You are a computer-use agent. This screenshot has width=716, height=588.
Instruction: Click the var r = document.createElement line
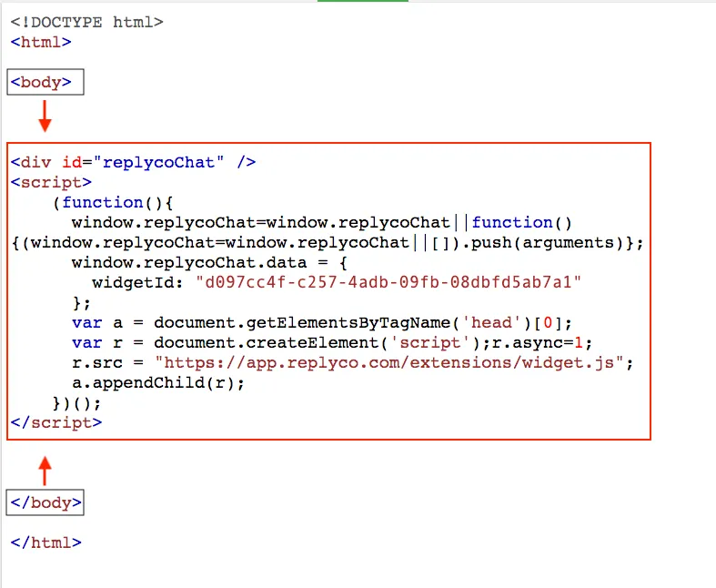pyautogui.click(x=332, y=342)
